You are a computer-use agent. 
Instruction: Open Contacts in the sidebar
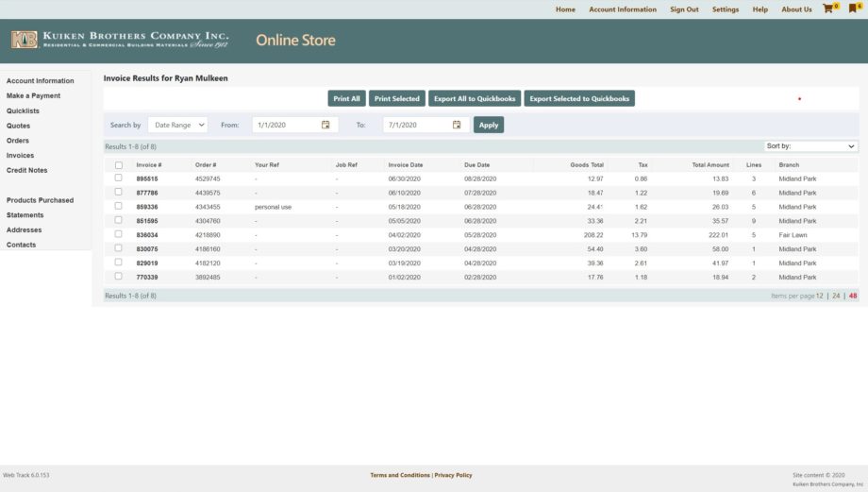click(21, 245)
